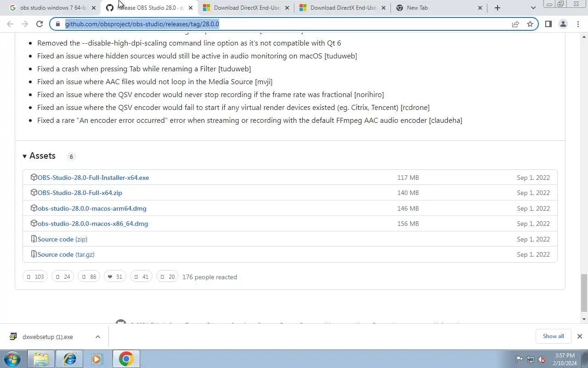588x368 pixels.
Task: Show all downloads
Action: coord(553,336)
